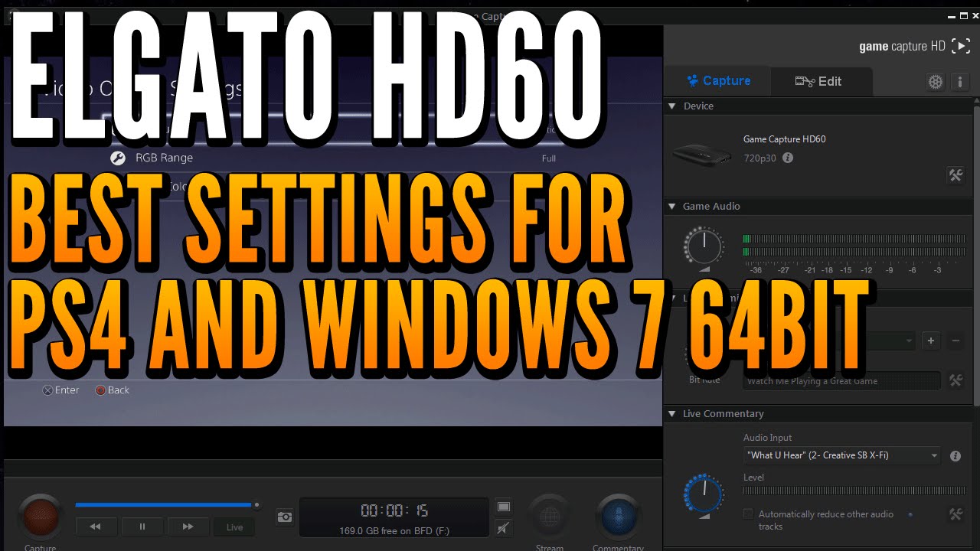Screen dimensions: 980x551
Task: Click the 'Watch Me Playing a Great Game' title field
Action: pyautogui.click(x=842, y=381)
